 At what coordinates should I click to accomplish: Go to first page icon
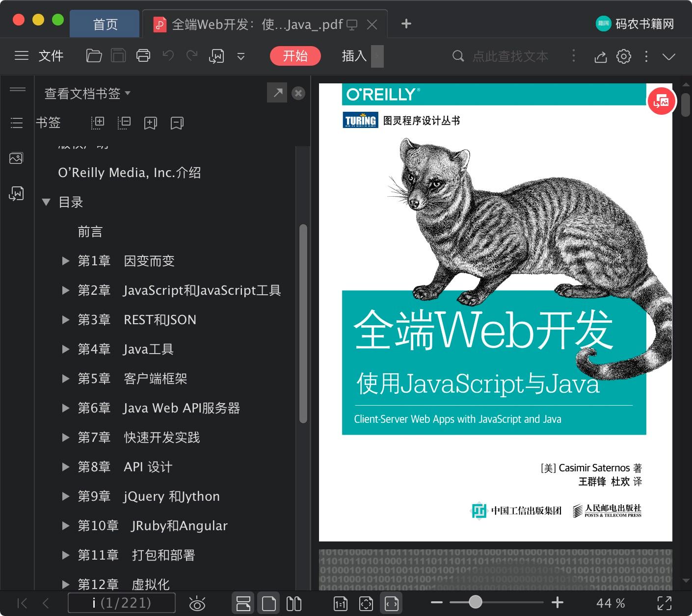[x=23, y=603]
